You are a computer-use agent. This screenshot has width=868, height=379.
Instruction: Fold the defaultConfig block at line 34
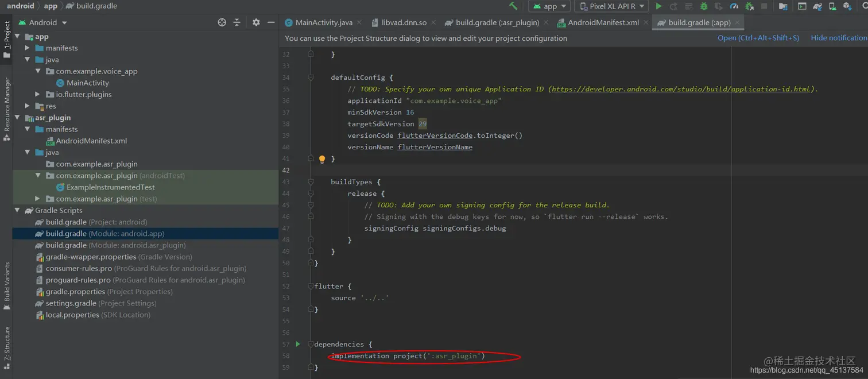(311, 78)
